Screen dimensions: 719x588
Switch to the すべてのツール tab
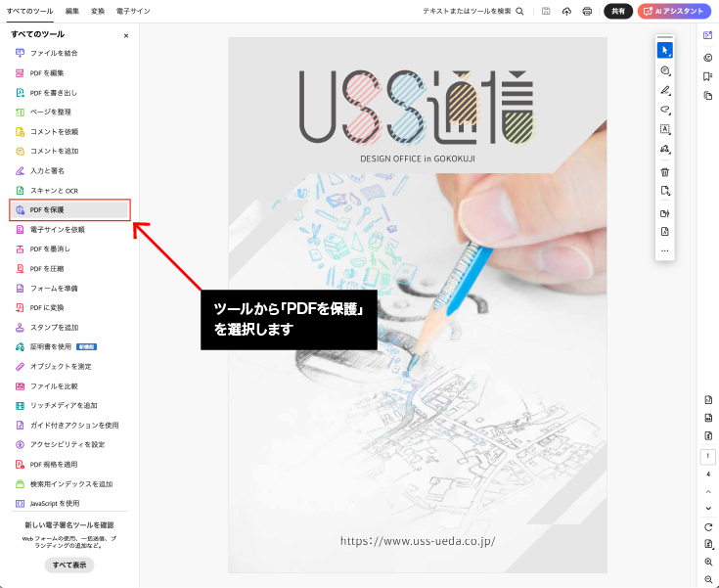29,11
